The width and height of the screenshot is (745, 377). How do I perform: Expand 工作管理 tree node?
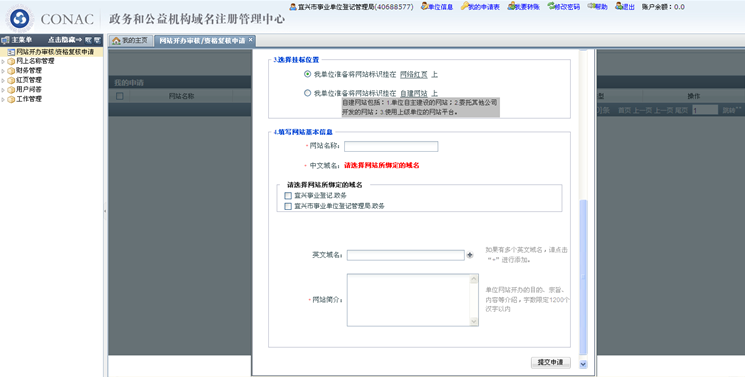click(x=3, y=99)
